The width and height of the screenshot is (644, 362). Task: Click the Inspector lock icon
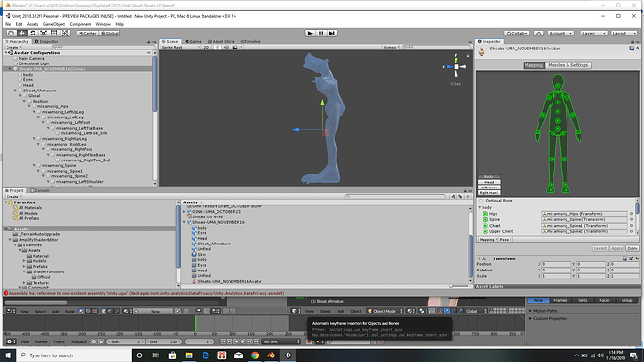click(x=634, y=41)
